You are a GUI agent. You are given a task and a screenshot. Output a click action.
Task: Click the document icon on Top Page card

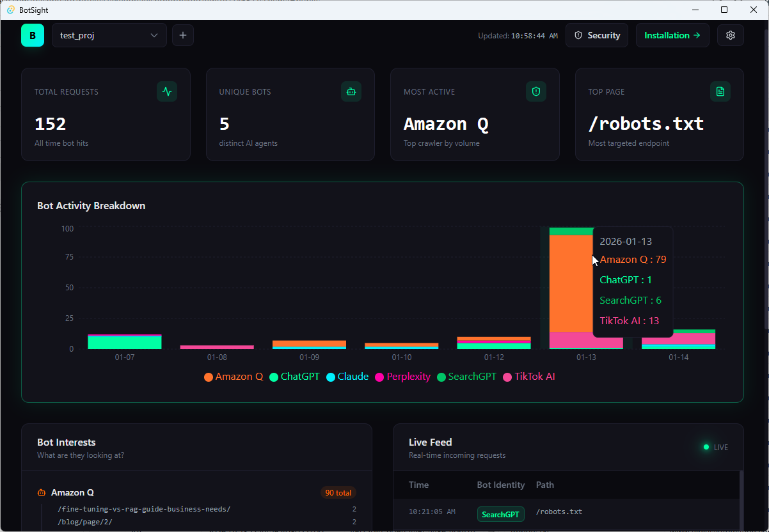(x=720, y=91)
